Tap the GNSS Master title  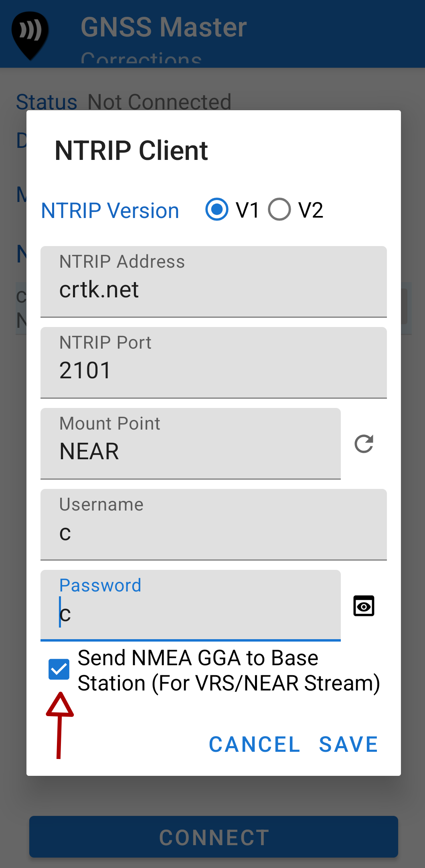click(x=164, y=27)
